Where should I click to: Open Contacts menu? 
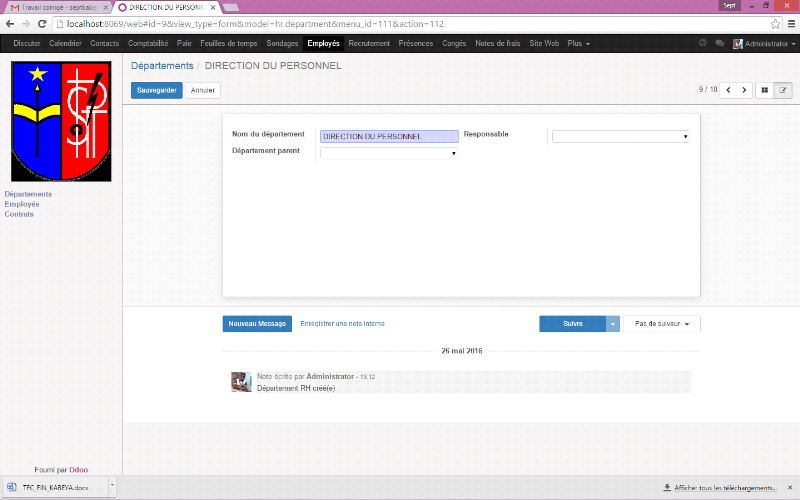[x=105, y=43]
